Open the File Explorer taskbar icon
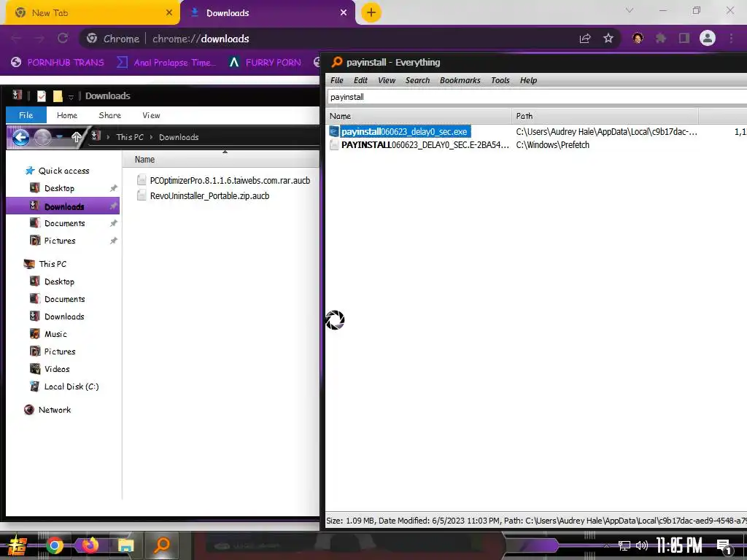The image size is (747, 560). pos(125,545)
